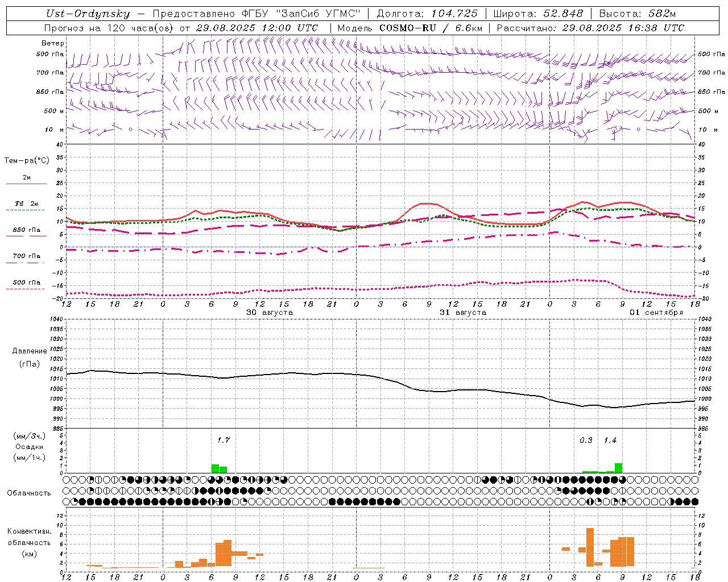Click the Рассчитано: 29.08.2025 16:38 UTC timestamp
The image size is (728, 582).
click(x=590, y=28)
